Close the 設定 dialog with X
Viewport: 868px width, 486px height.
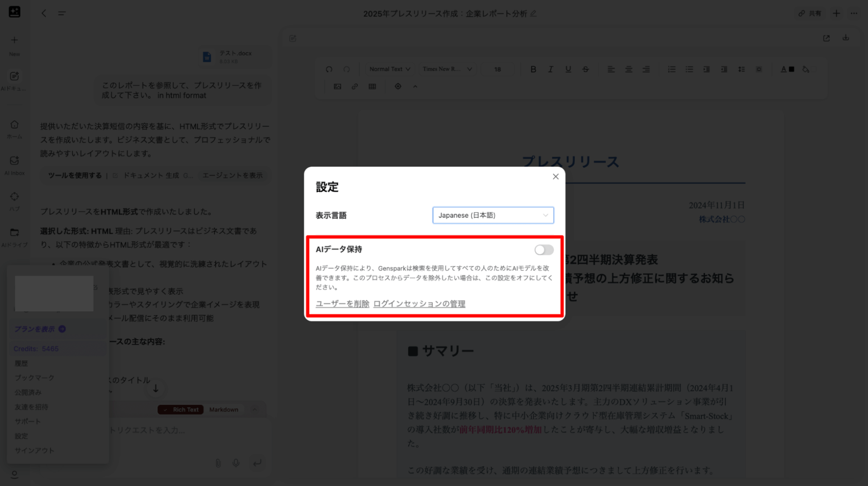pos(556,176)
